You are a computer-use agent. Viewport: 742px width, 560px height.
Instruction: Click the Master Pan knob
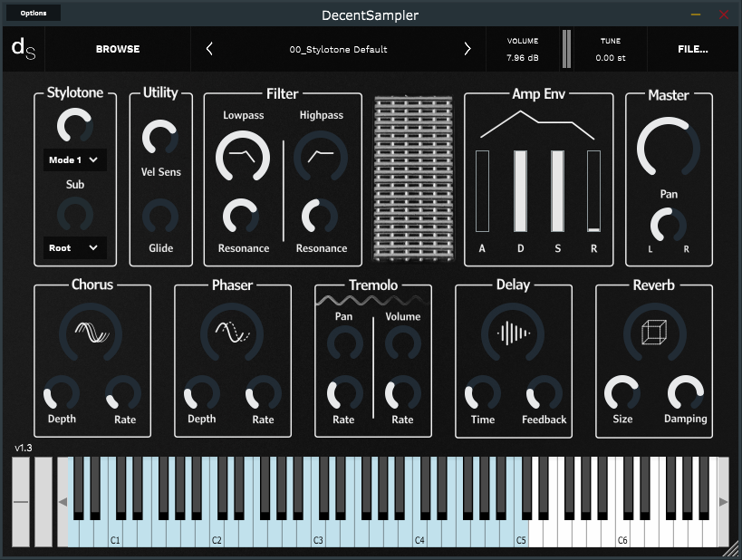click(669, 226)
